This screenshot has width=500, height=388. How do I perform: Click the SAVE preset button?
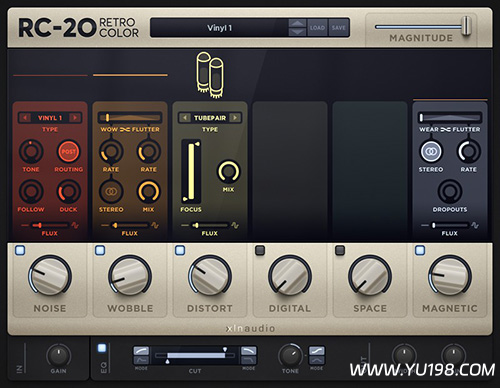click(338, 28)
